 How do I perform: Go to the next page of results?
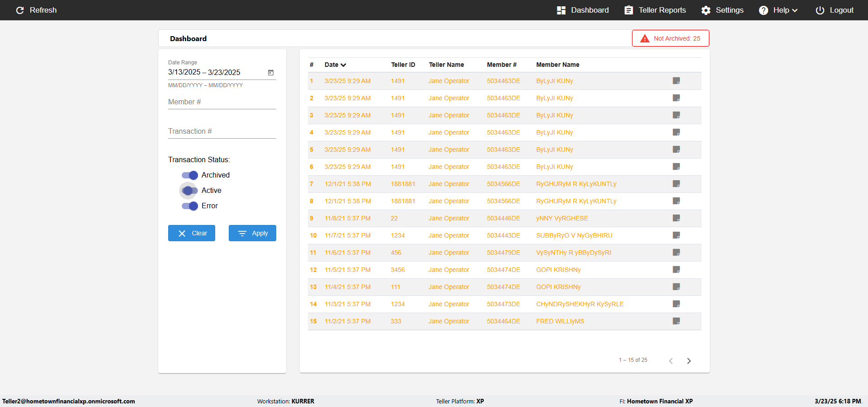689,360
